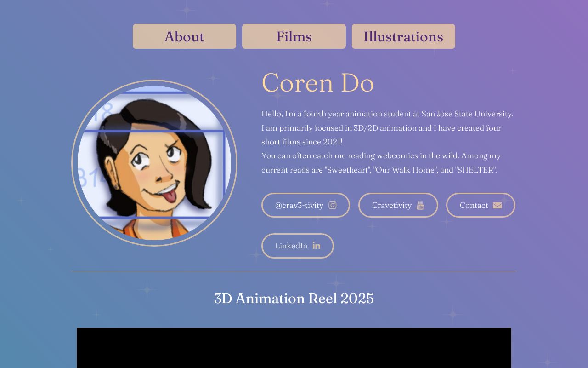Go to the Illustrations tab
588x368 pixels.
(403, 36)
